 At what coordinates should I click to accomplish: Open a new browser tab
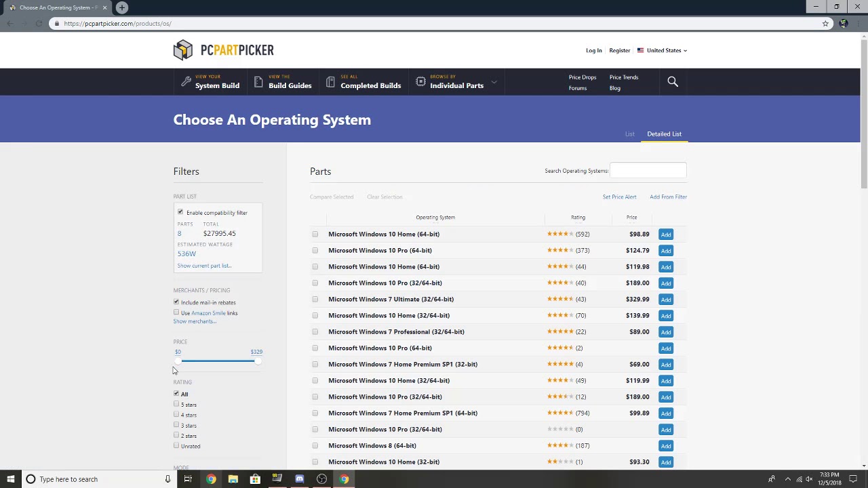tap(122, 7)
